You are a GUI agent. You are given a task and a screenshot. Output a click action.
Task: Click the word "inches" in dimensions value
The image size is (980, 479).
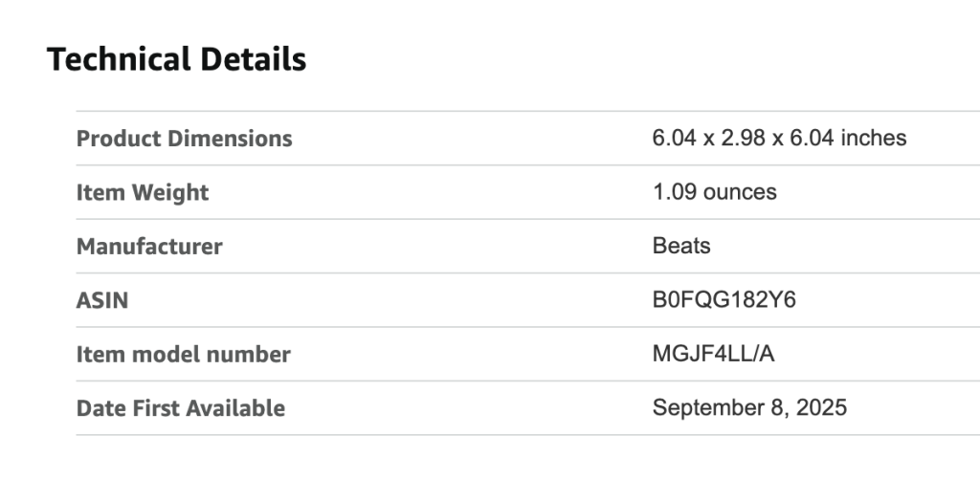(x=875, y=138)
